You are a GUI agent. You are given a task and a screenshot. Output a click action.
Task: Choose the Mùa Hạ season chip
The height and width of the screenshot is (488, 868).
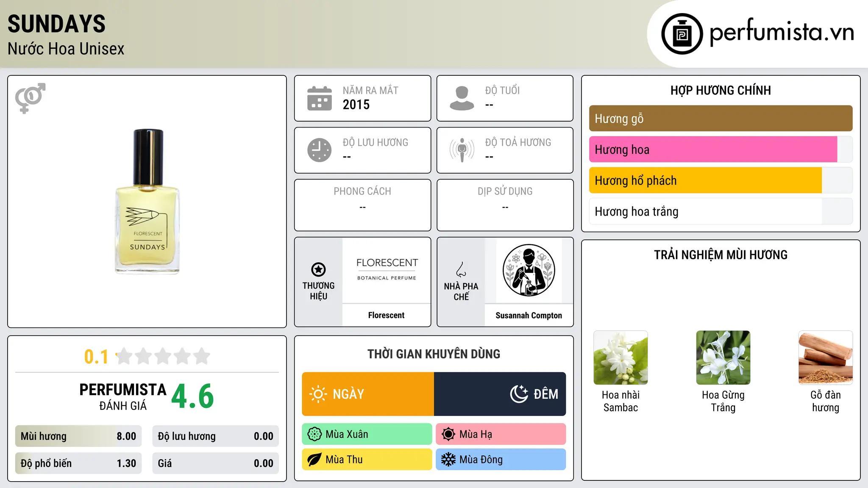pos(501,434)
